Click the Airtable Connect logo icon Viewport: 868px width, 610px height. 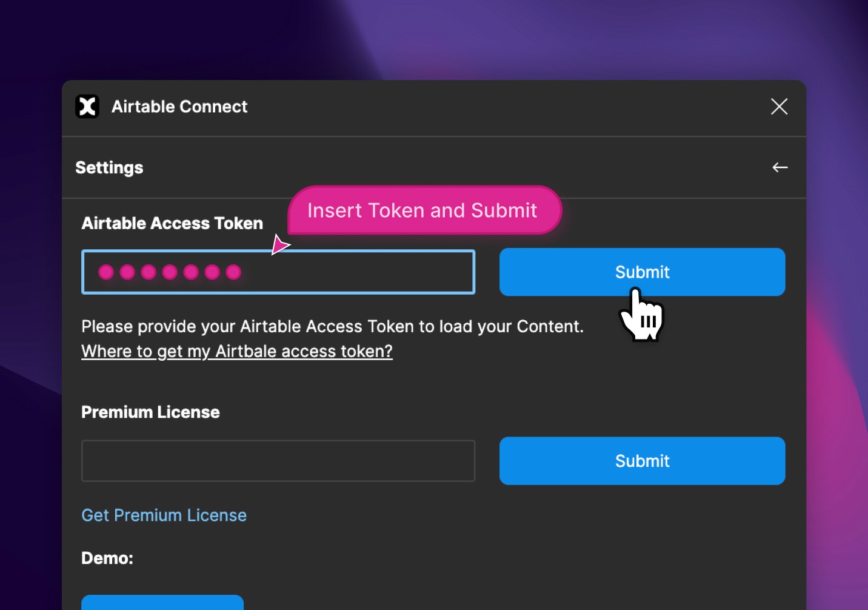87,107
